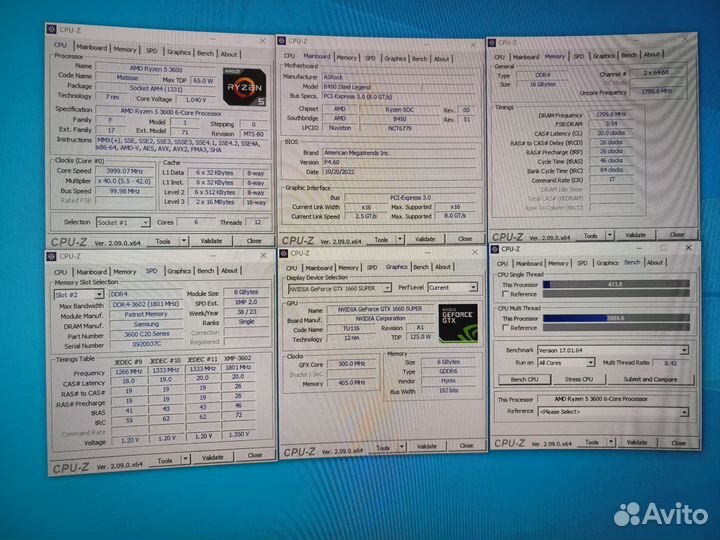Switch to Mainboard tab in the CPU window
This screenshot has height=540, width=720.
click(91, 47)
